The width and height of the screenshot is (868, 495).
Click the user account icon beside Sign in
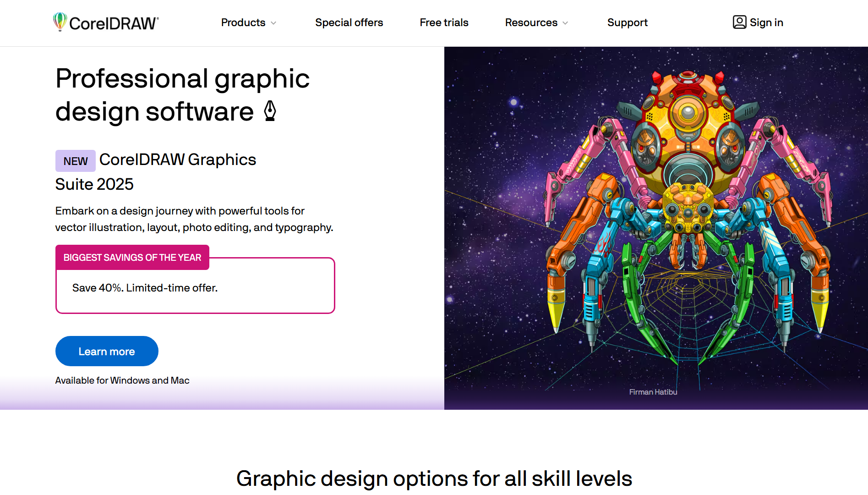[739, 22]
